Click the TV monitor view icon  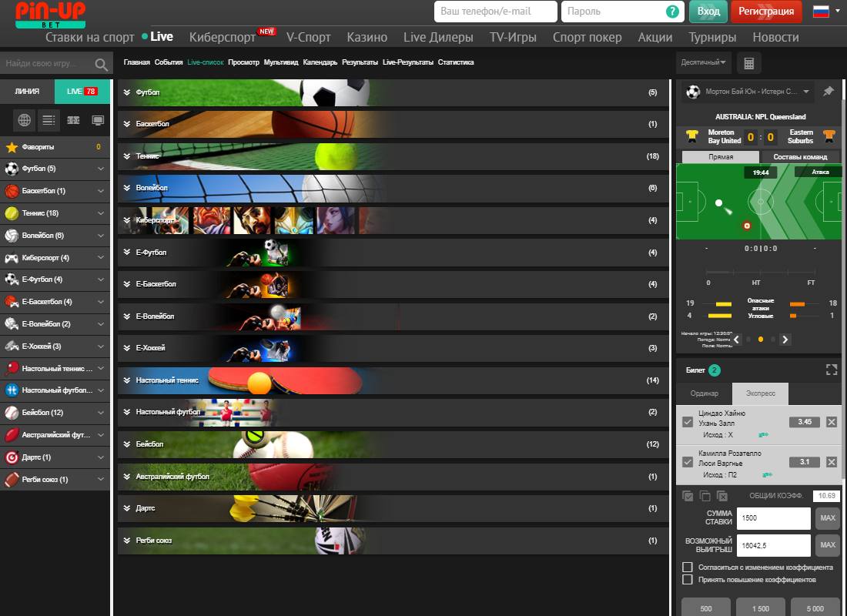pyautogui.click(x=98, y=119)
